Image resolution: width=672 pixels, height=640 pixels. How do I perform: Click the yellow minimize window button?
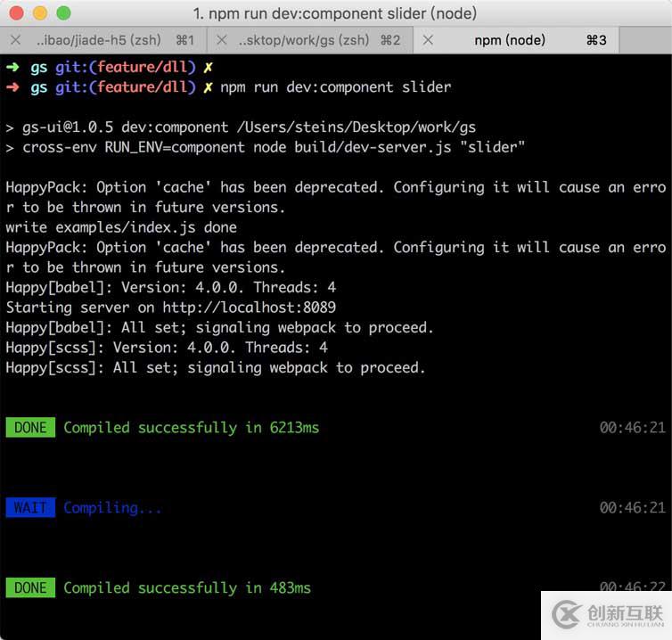pos(40,13)
